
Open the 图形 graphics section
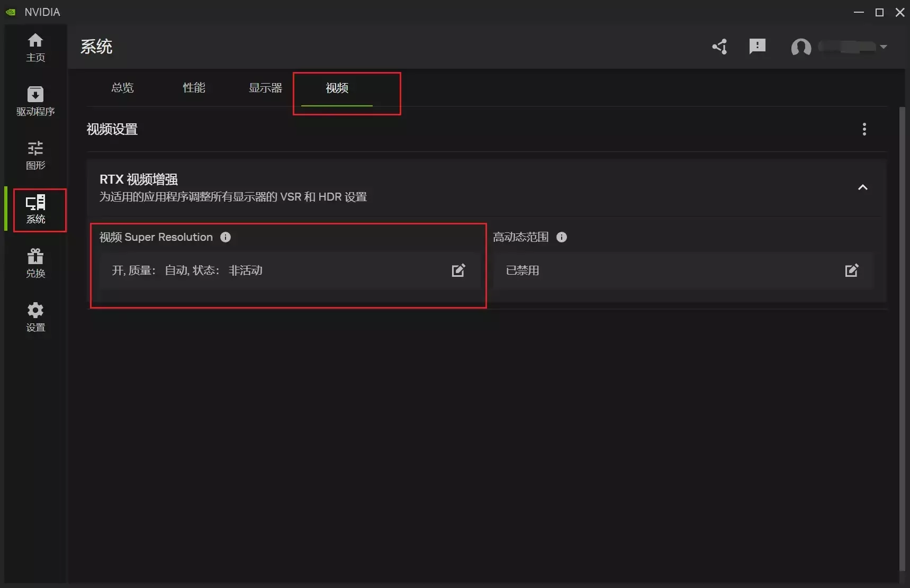point(35,155)
